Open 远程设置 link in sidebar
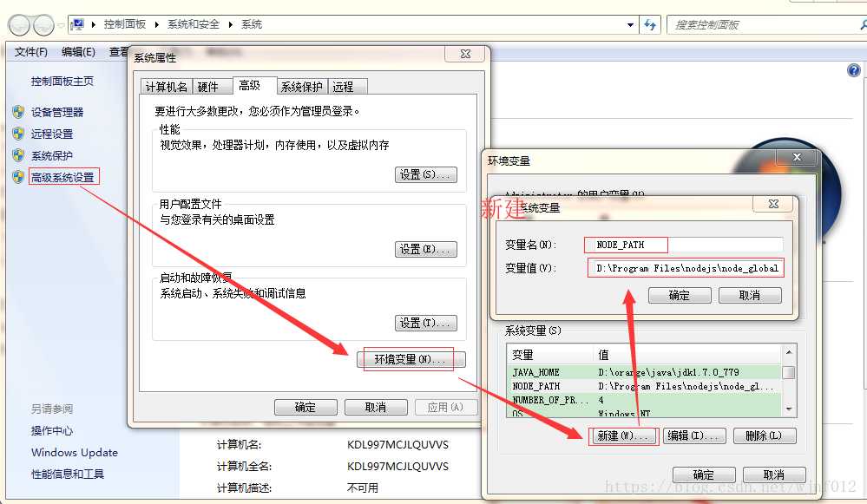Viewport: 867px width, 504px height. coord(52,134)
